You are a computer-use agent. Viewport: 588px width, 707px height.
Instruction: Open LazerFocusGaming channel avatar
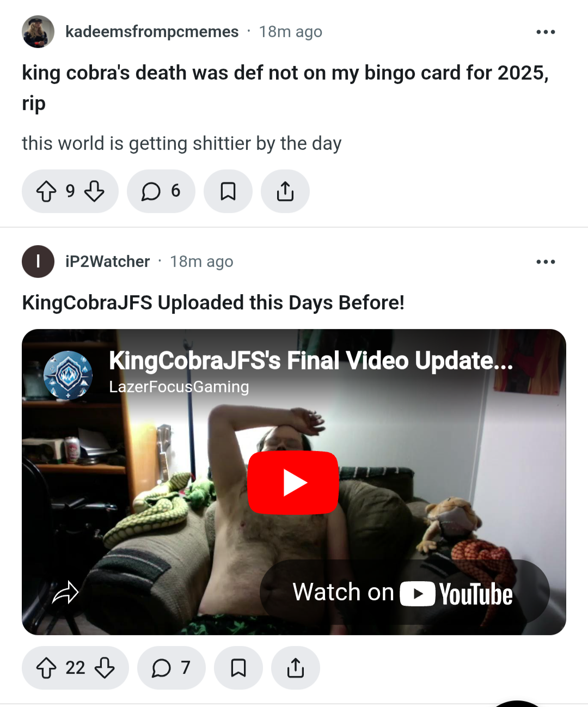tap(68, 375)
